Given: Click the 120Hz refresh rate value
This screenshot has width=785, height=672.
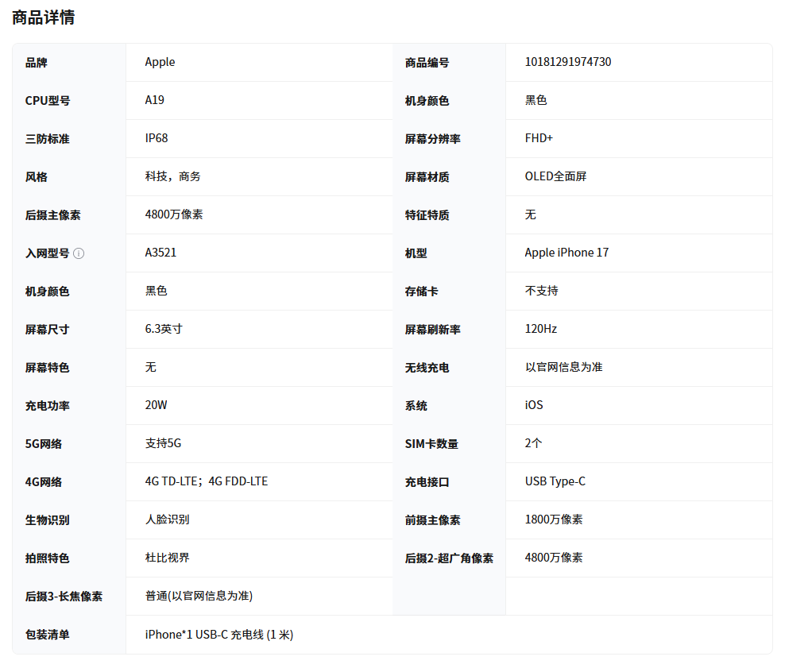Looking at the screenshot, I should point(540,329).
